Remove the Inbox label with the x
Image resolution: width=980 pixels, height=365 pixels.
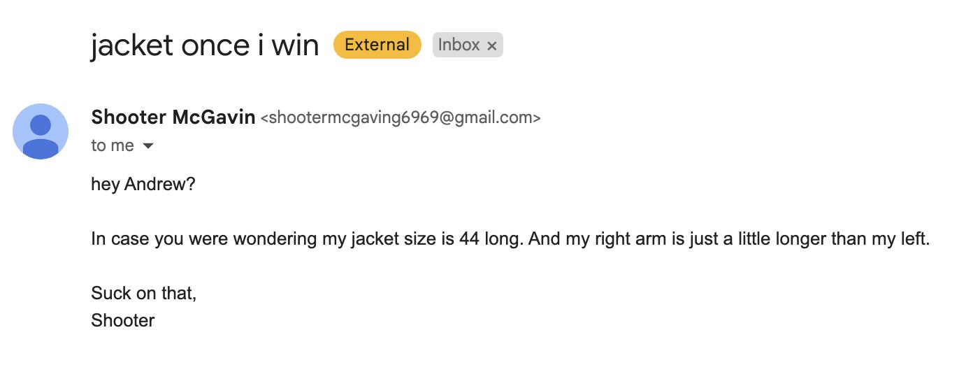click(x=491, y=46)
